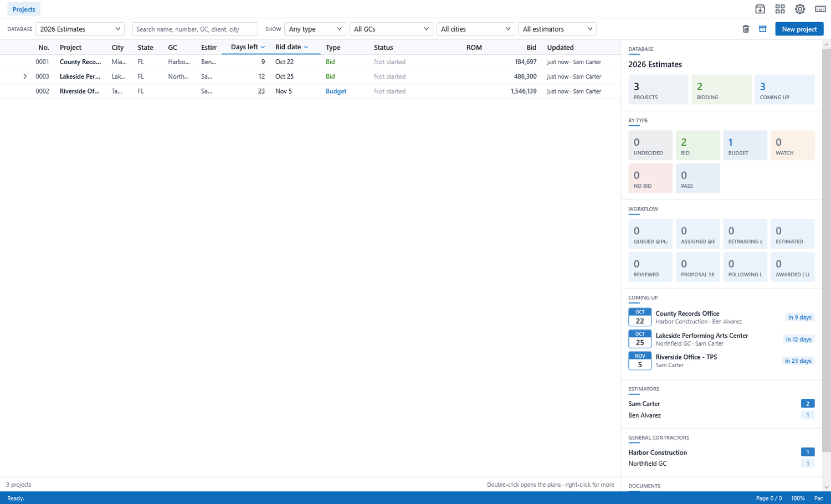This screenshot has height=504, width=831.
Task: Filter by the Undecided type card
Action: [650, 145]
